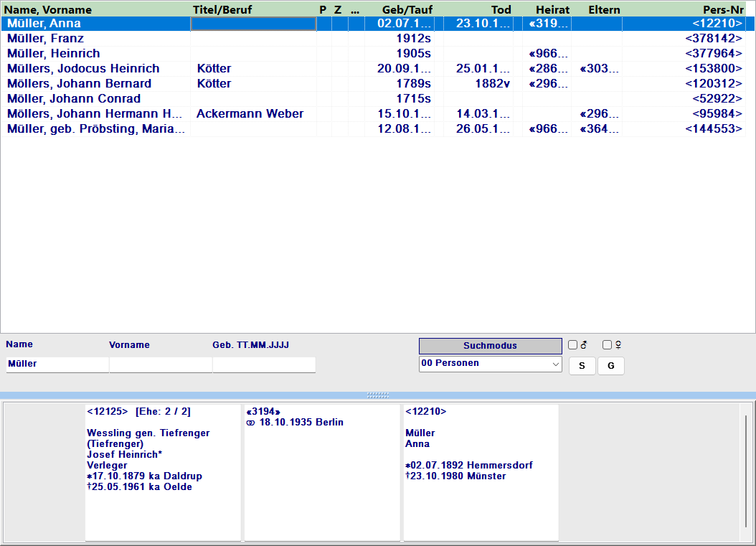Select the Möller, Johann Conrad entry
The image size is (756, 546).
click(x=73, y=99)
